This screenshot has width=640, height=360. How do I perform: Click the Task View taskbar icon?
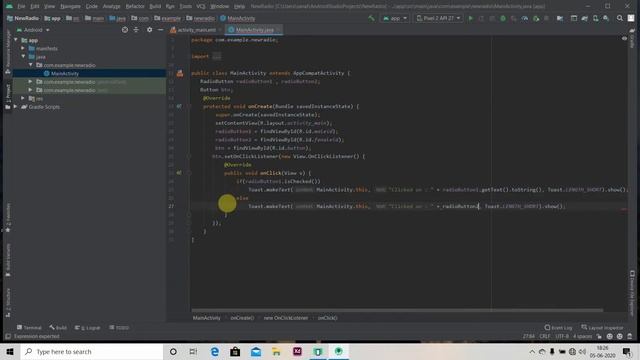(x=193, y=351)
